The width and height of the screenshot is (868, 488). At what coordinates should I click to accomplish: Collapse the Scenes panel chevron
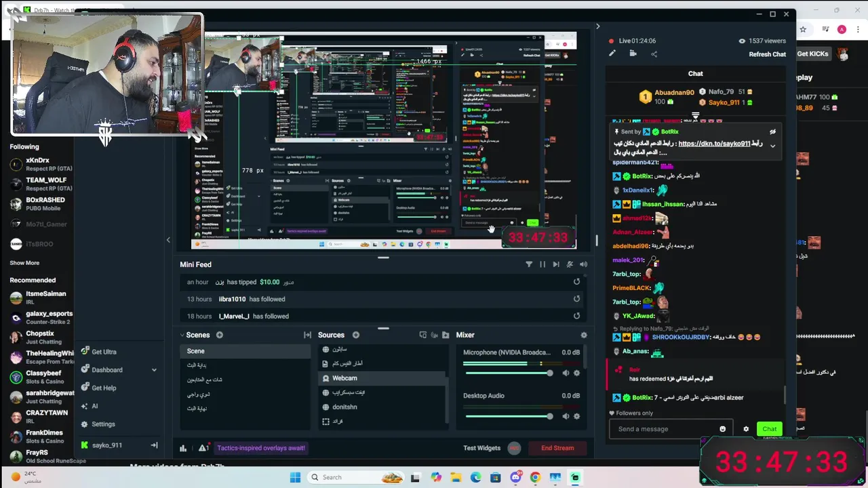pos(182,335)
